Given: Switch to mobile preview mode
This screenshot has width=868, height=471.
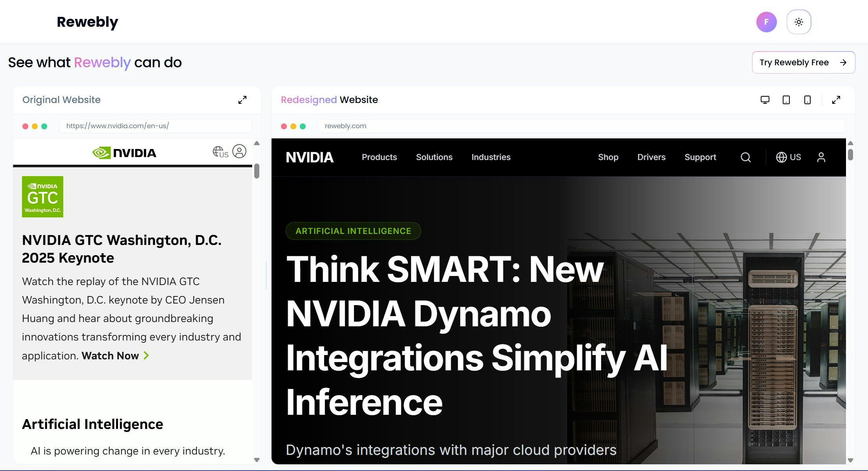Looking at the screenshot, I should (x=807, y=100).
